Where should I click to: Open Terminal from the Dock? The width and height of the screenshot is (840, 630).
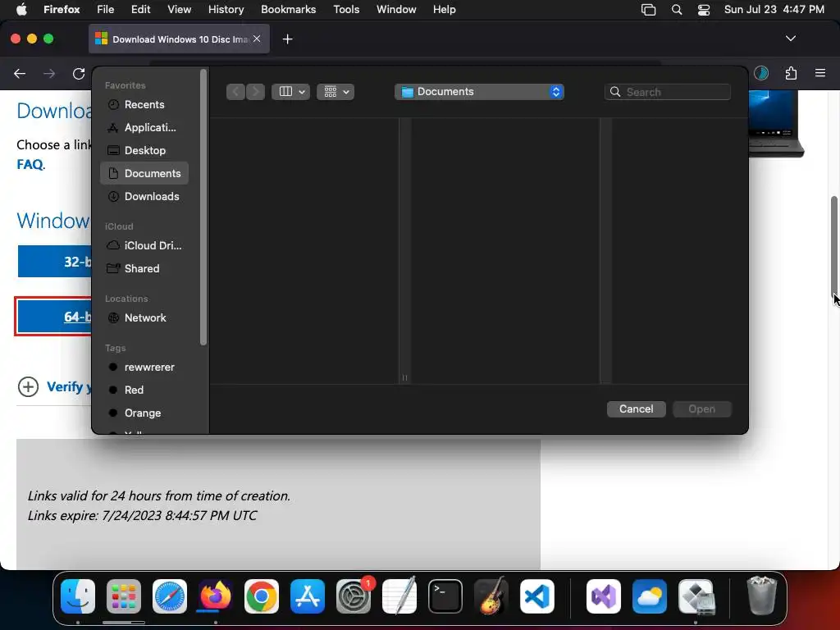(445, 596)
